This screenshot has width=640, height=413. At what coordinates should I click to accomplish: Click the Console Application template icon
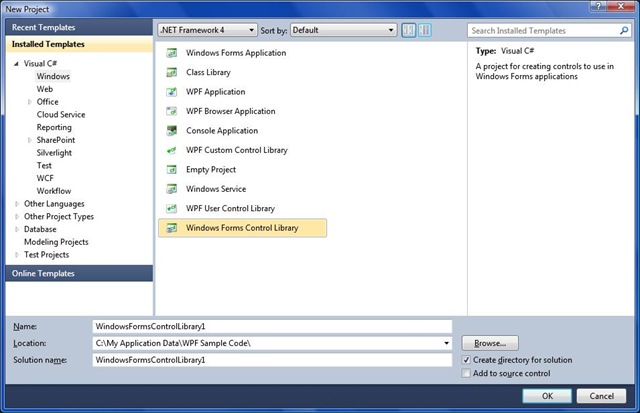coord(172,131)
